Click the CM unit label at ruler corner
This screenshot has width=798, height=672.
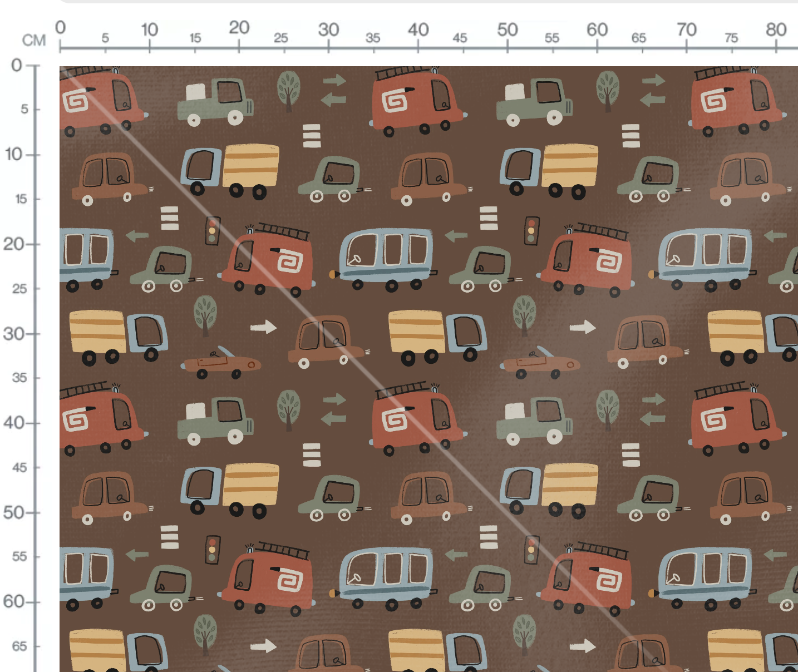coord(34,40)
